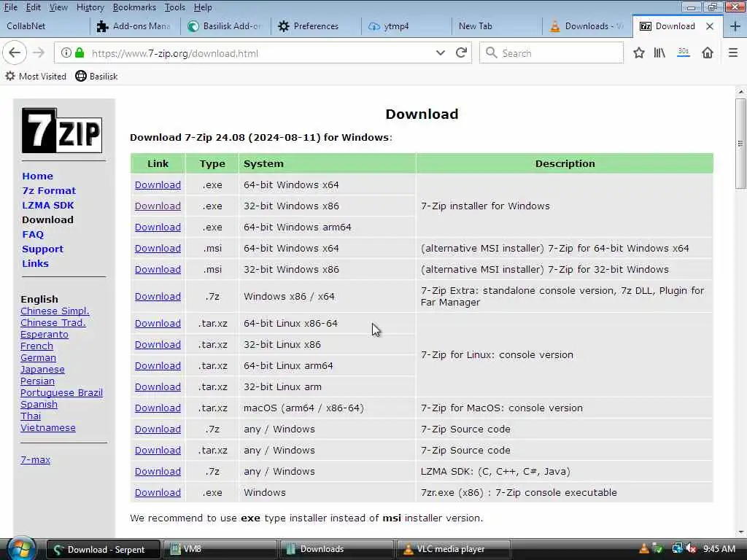Click into the Search field
Image resolution: width=747 pixels, height=560 pixels.
coord(551,52)
